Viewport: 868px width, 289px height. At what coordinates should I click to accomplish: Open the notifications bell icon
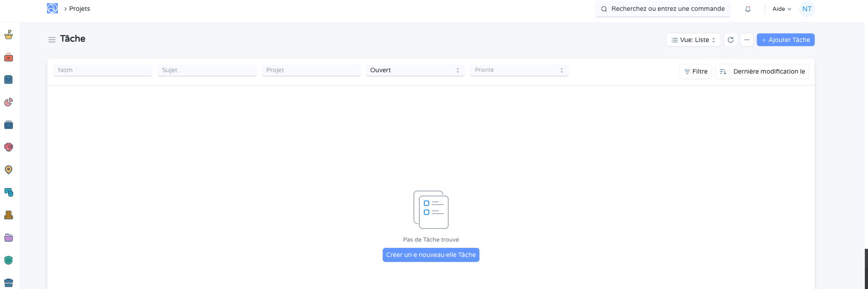click(748, 9)
